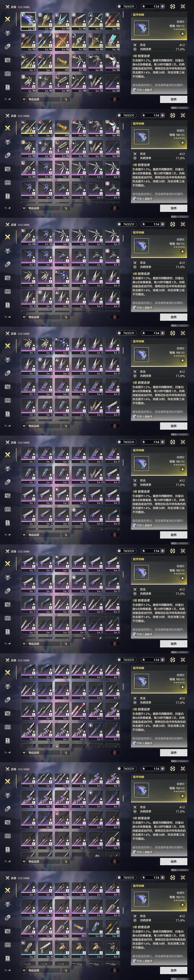Toggle the ascending/descending sort arrows in the topmost screen
The height and width of the screenshot is (980, 194).
tap(66, 99)
